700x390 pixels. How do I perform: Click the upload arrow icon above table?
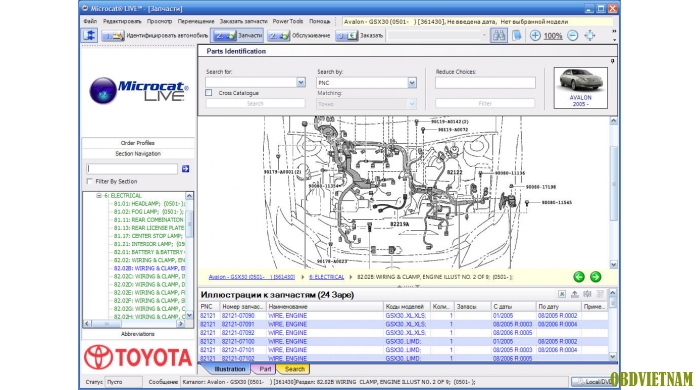click(x=575, y=294)
